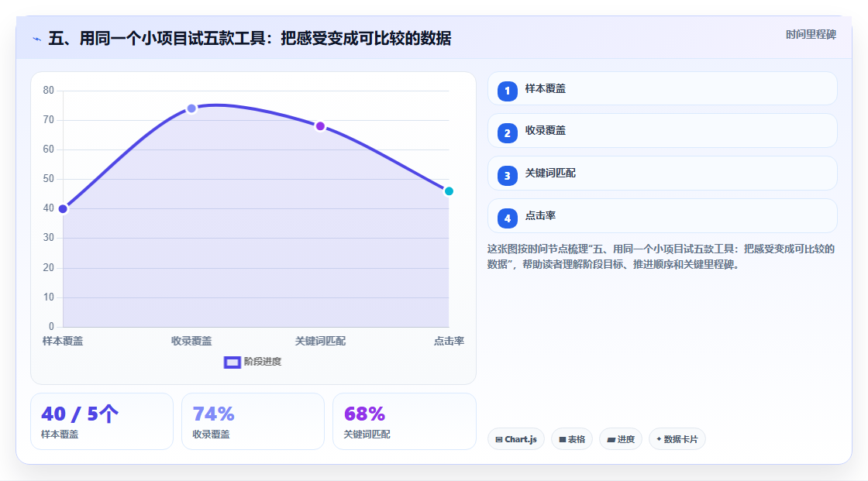Click the 收录覆盖 x-axis label

191,341
